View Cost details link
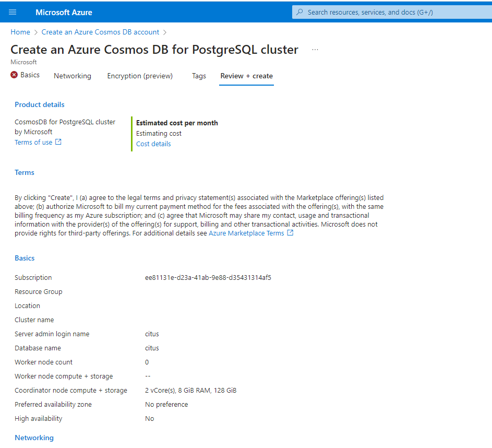492x448 pixels. click(x=153, y=144)
